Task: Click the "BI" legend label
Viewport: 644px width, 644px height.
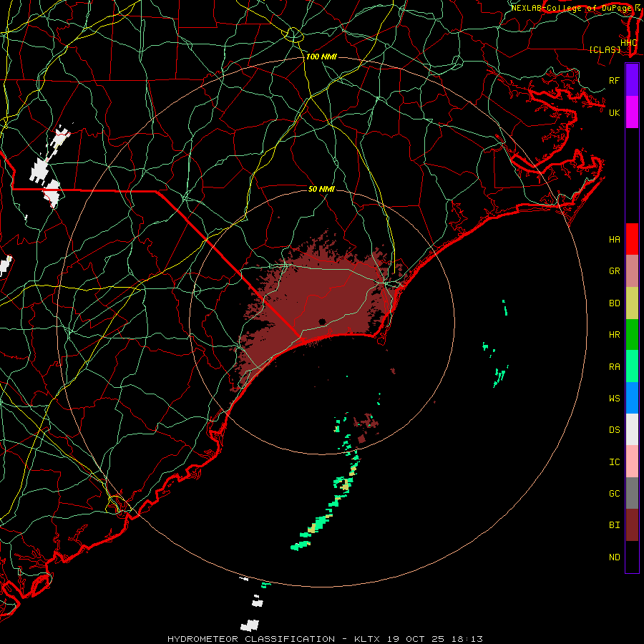Action: (x=614, y=525)
